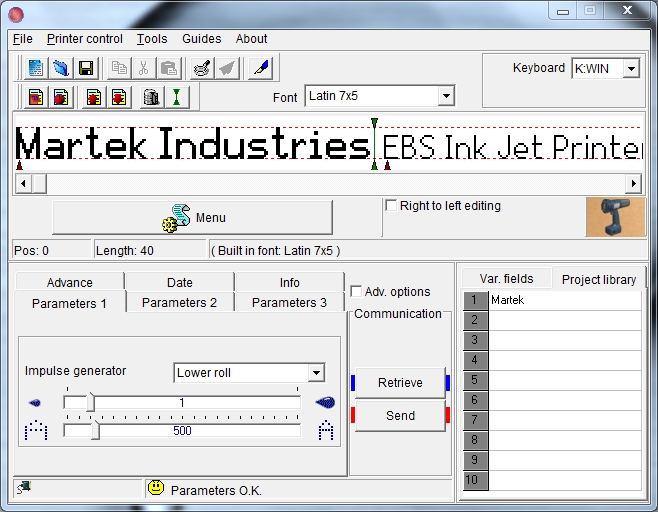The image size is (658, 512).
Task: Open the Impulse generator Lower roll dropdown
Action: click(x=316, y=373)
